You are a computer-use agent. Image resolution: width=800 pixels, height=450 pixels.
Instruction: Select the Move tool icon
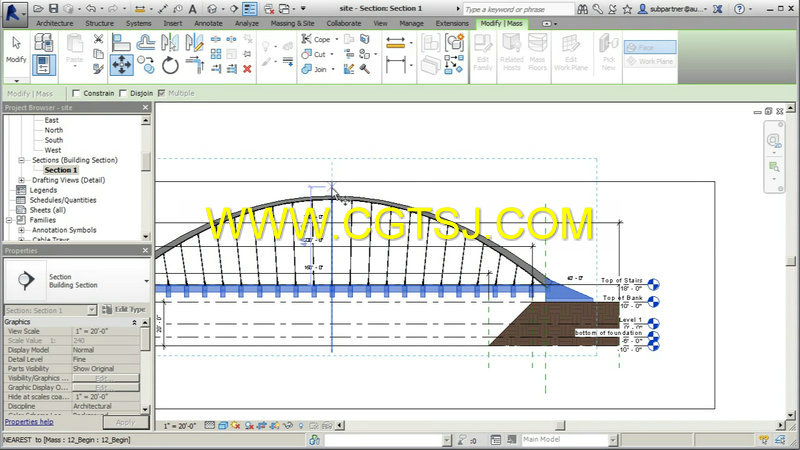pyautogui.click(x=121, y=65)
